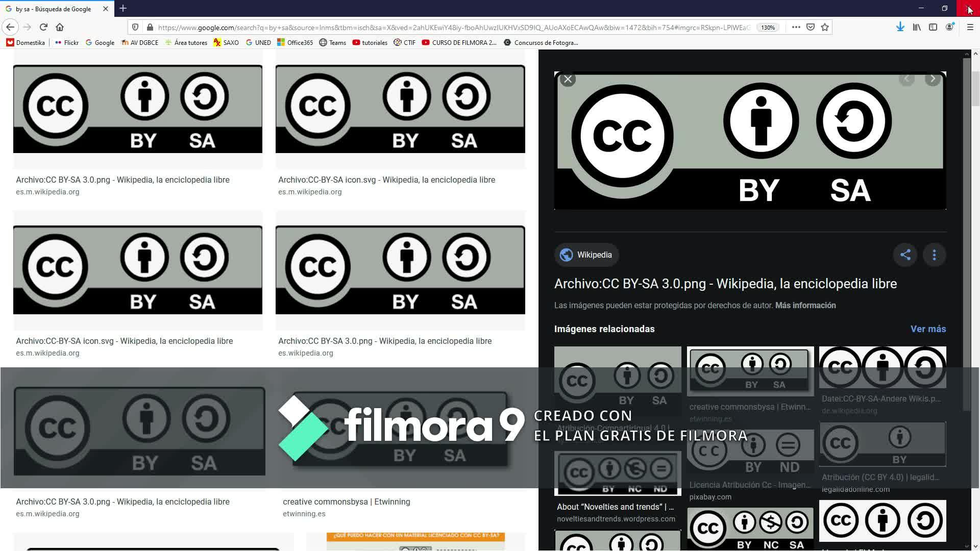The image size is (980, 551).
Task: Click the Wikipedia source chip
Action: pyautogui.click(x=586, y=255)
